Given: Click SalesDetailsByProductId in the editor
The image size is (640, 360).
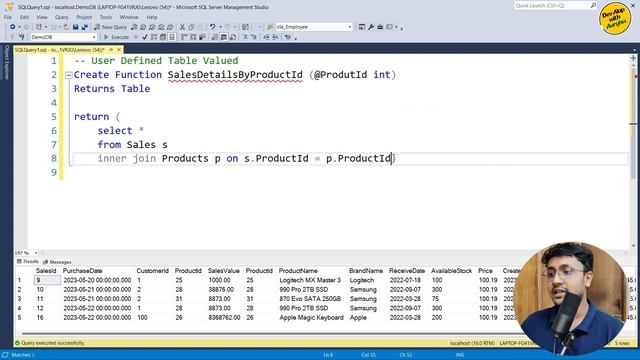Looking at the screenshot, I should click(235, 75).
